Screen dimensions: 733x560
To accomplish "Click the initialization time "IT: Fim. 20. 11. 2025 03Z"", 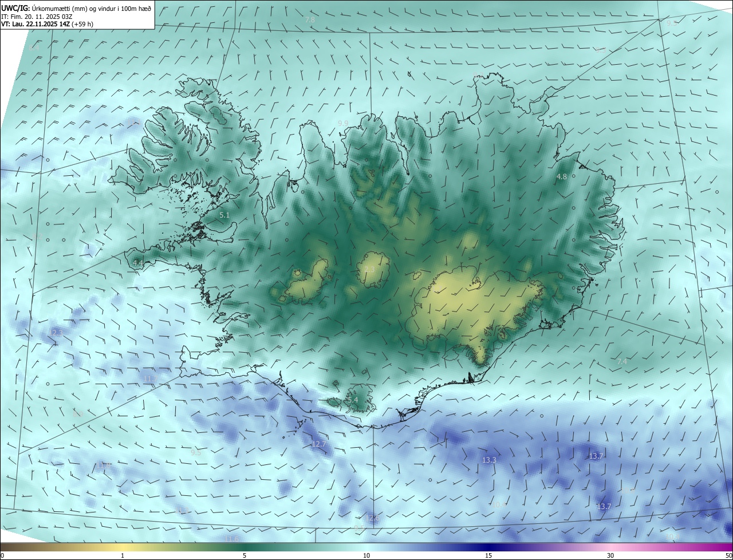I will [36, 17].
